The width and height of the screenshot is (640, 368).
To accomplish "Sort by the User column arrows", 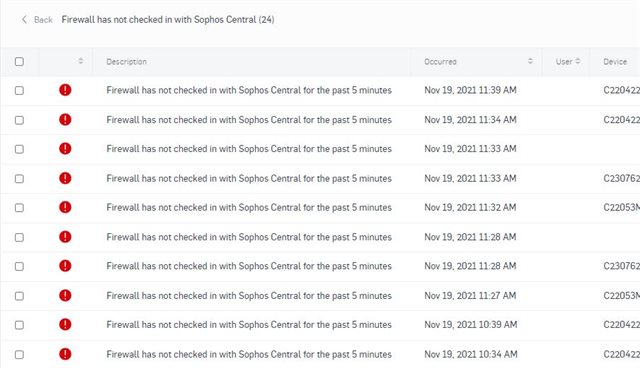I will [578, 61].
